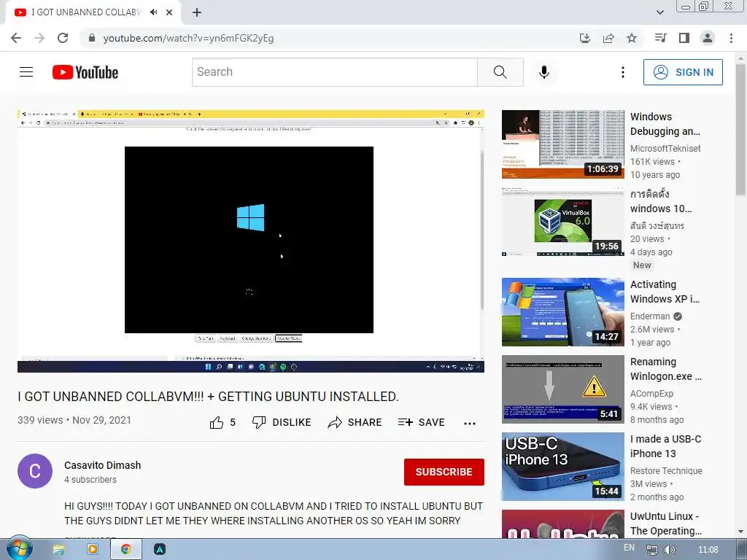Focus the YouTube Search input field

click(x=335, y=72)
